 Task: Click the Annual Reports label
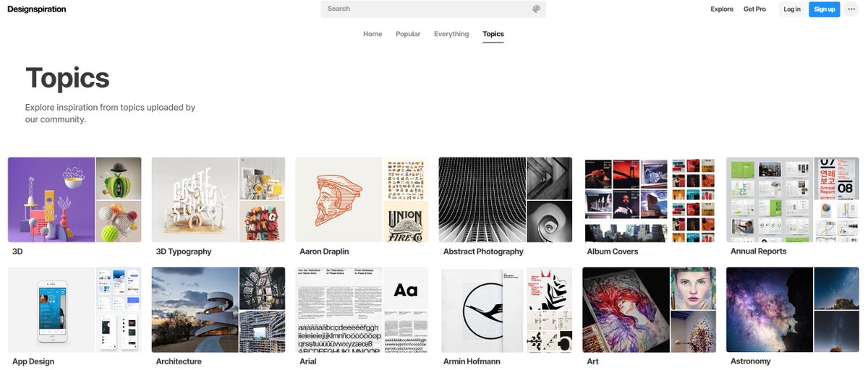(x=758, y=251)
